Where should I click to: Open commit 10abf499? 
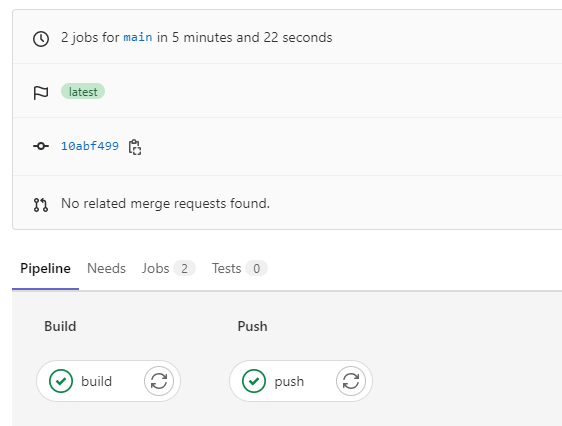click(x=90, y=146)
